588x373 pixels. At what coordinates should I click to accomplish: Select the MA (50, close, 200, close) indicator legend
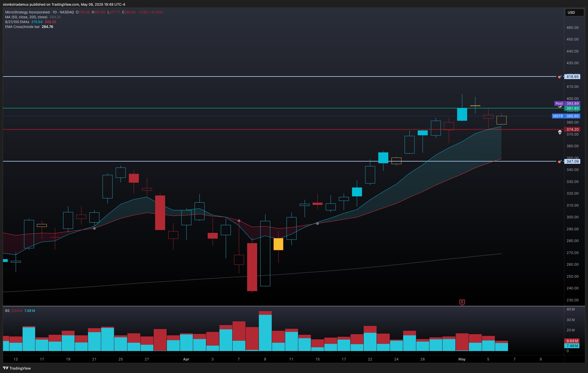26,17
